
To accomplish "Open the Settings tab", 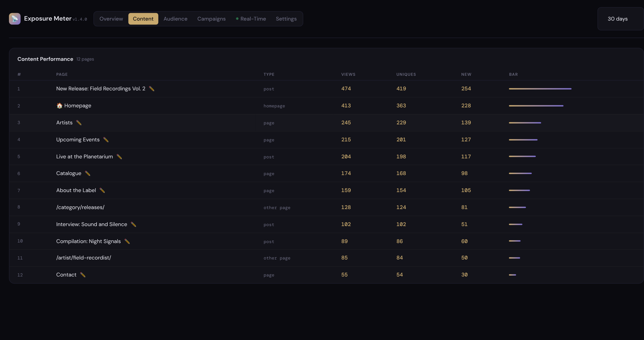I will [286, 19].
